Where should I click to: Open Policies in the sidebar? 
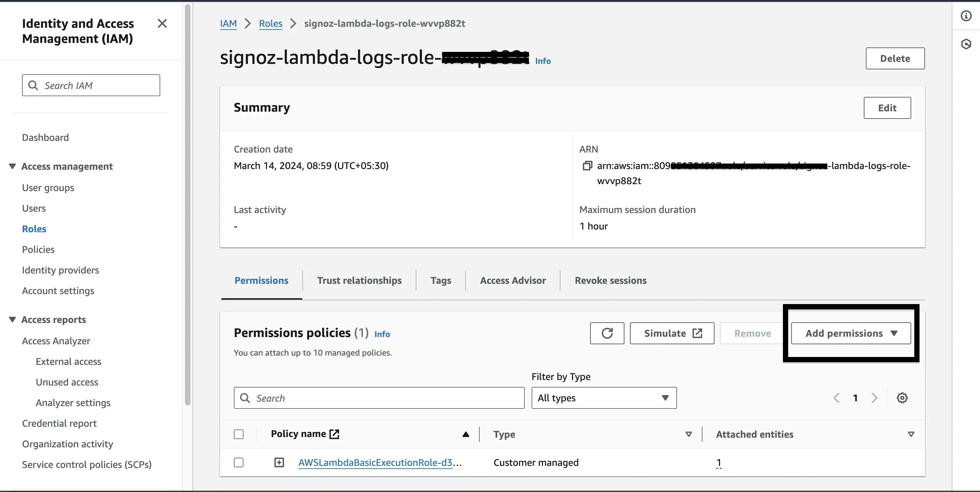coord(38,249)
